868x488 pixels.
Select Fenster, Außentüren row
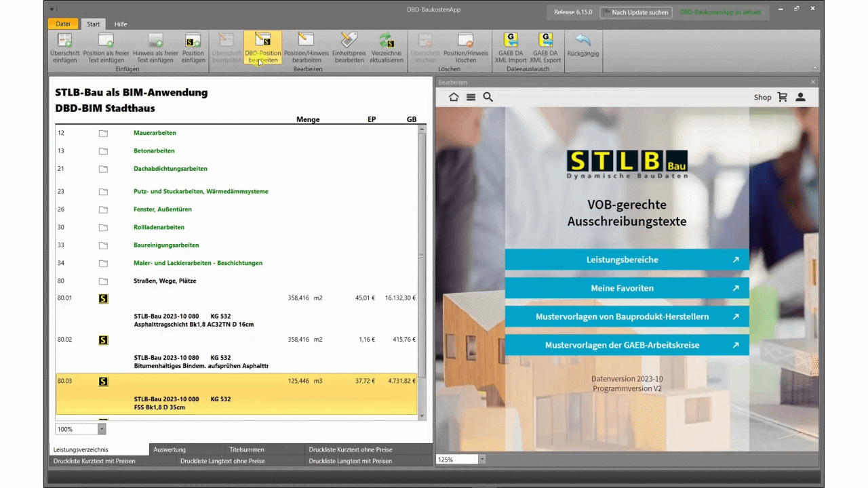[237, 209]
